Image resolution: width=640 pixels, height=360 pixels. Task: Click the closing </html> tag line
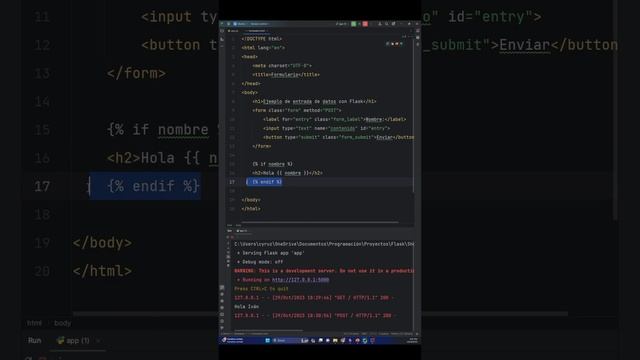251,209
